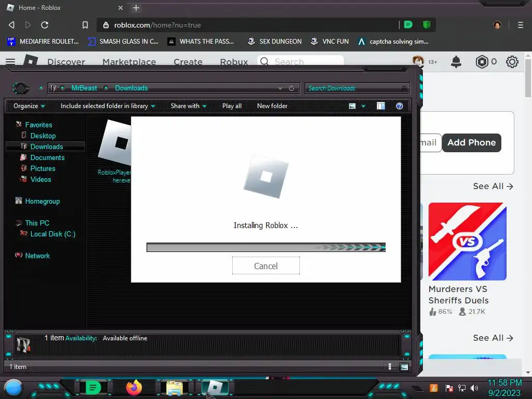Click New folder in Explorer toolbar

[x=272, y=106]
